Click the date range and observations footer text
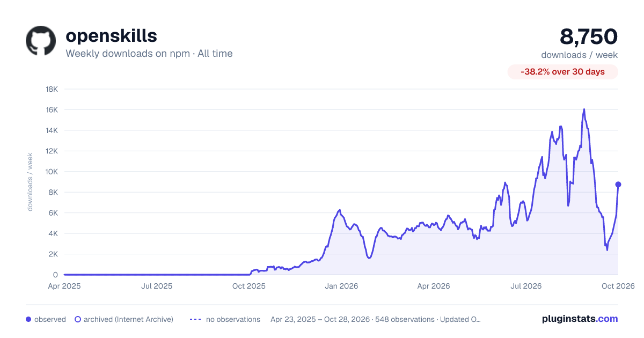The height and width of the screenshot is (338, 644). 376,319
